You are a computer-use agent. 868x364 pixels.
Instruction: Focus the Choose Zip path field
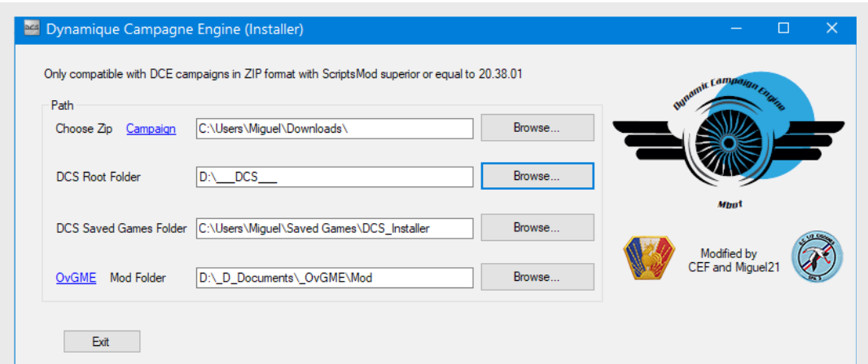coord(335,129)
